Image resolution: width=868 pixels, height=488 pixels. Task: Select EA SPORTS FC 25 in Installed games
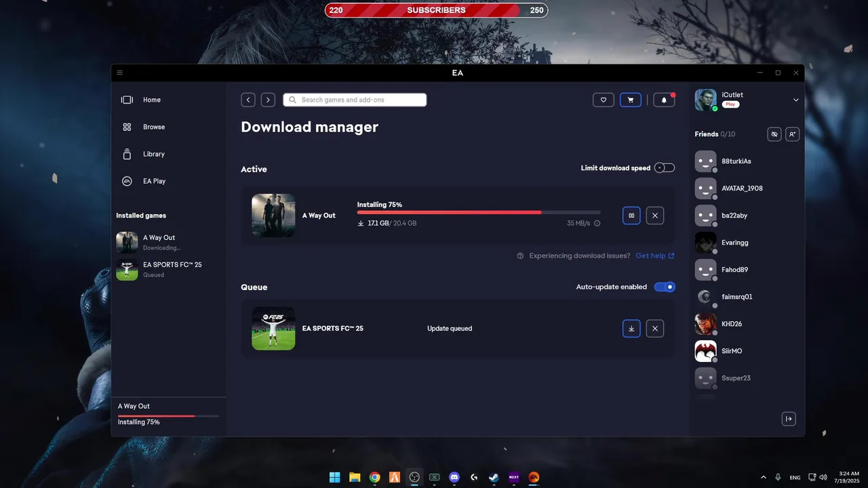169,269
